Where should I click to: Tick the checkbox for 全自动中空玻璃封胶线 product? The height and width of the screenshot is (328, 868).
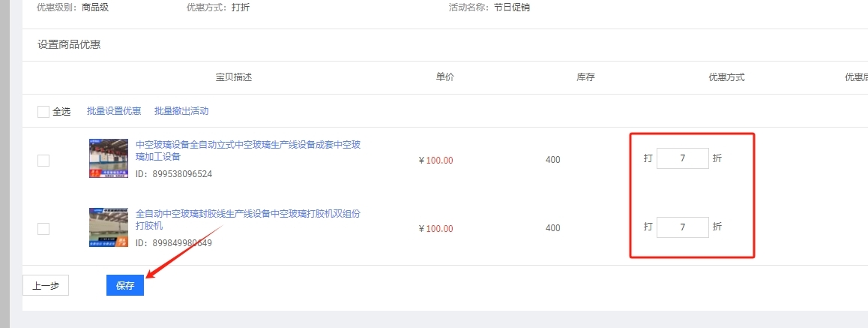43,229
